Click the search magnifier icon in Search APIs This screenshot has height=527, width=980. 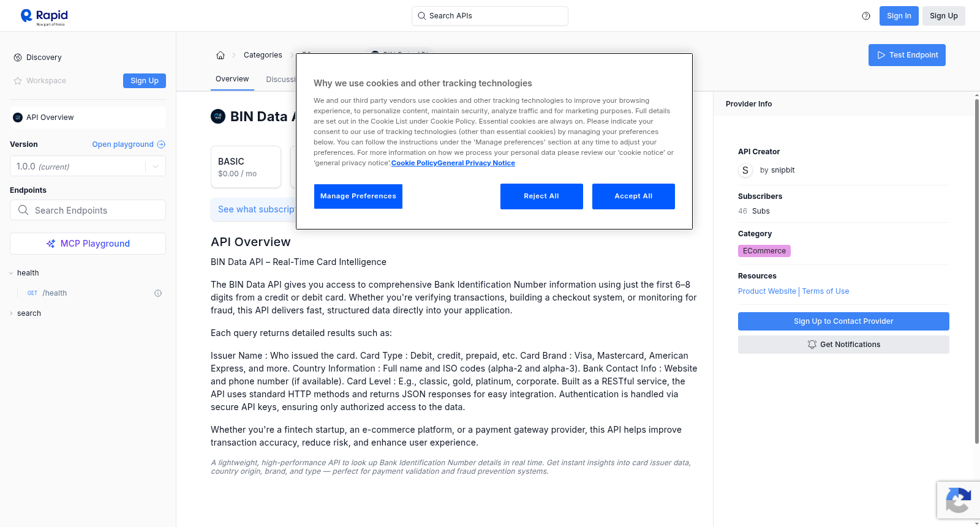(421, 16)
